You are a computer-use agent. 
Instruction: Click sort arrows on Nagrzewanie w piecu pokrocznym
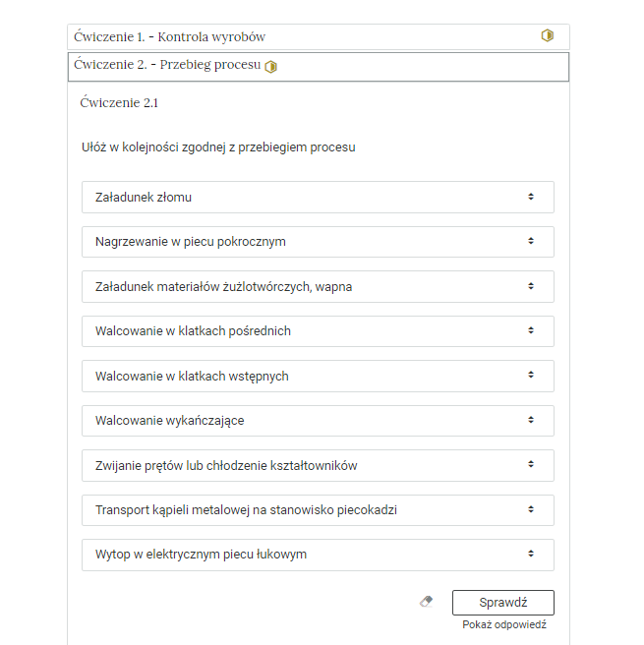(x=530, y=241)
